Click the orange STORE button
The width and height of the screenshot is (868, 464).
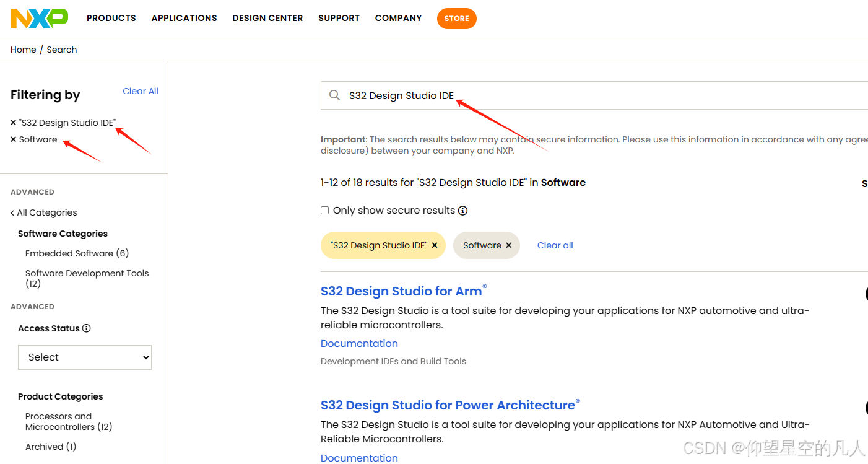457,19
